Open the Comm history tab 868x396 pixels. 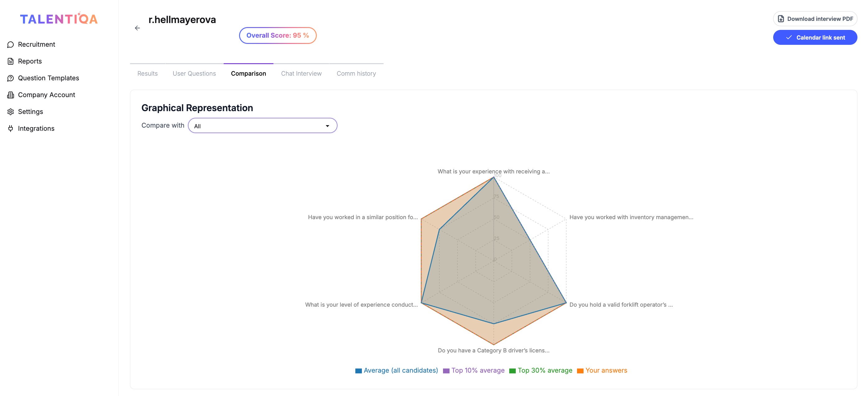[356, 73]
